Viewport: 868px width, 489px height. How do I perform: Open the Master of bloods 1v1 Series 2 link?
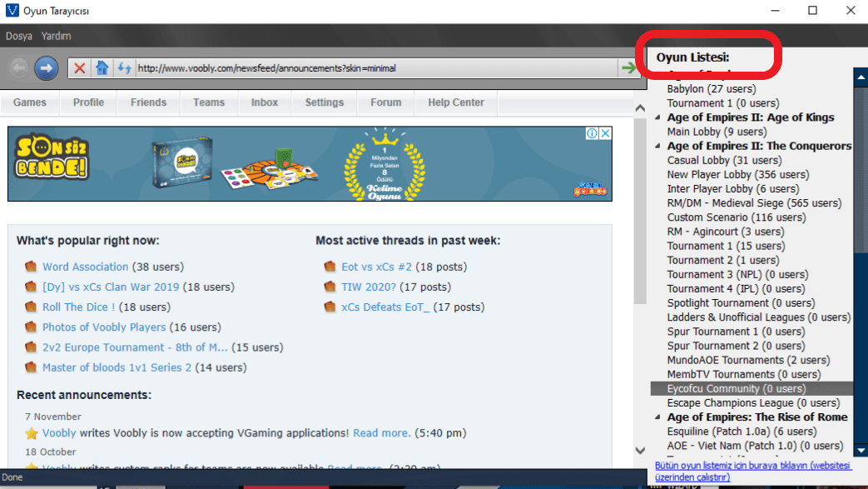117,367
